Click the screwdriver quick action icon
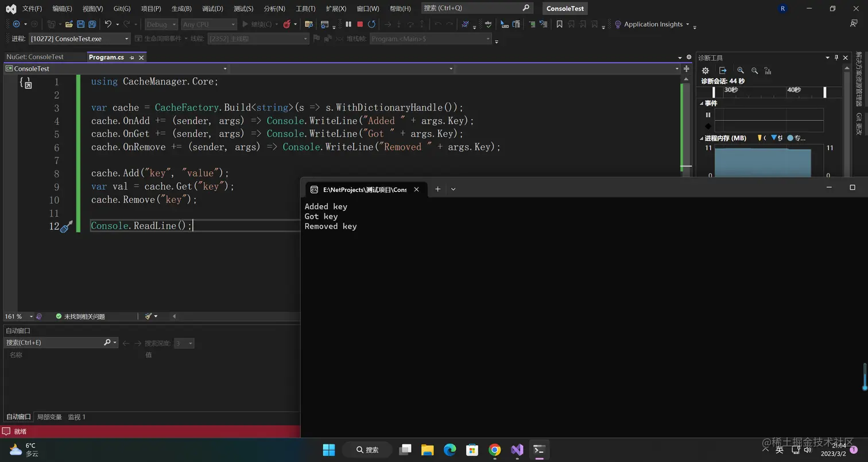This screenshot has height=462, width=868. 66,226
